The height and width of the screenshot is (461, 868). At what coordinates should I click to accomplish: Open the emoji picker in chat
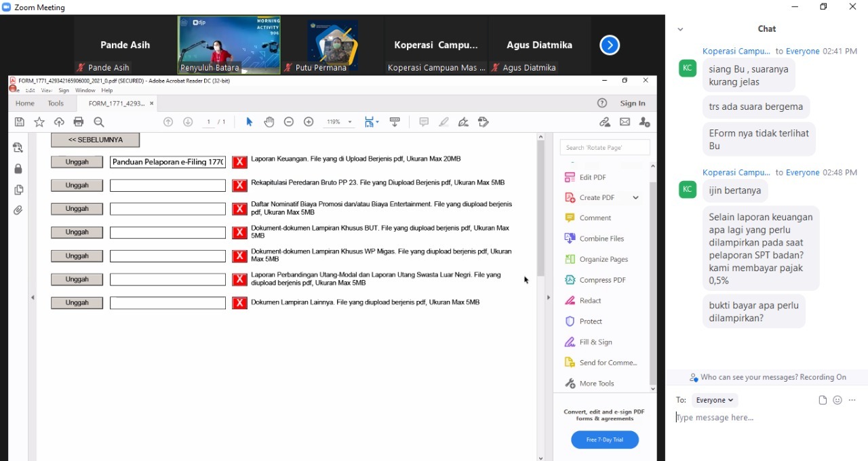[837, 400]
